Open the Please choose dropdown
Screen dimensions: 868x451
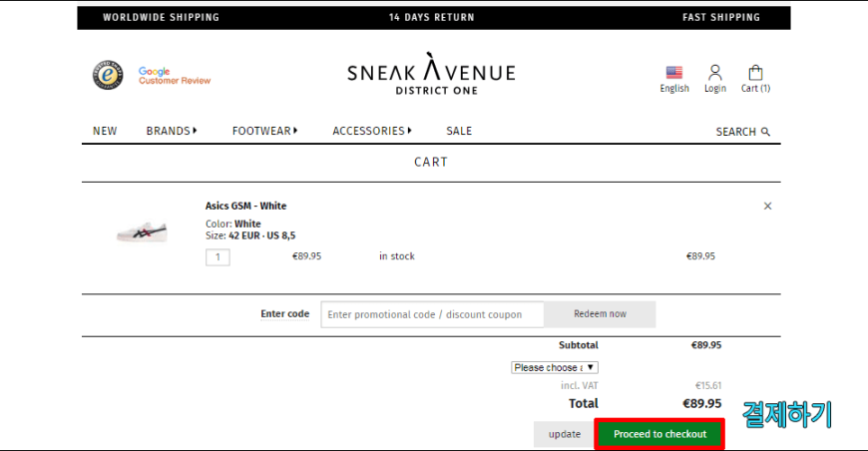pyautogui.click(x=555, y=367)
